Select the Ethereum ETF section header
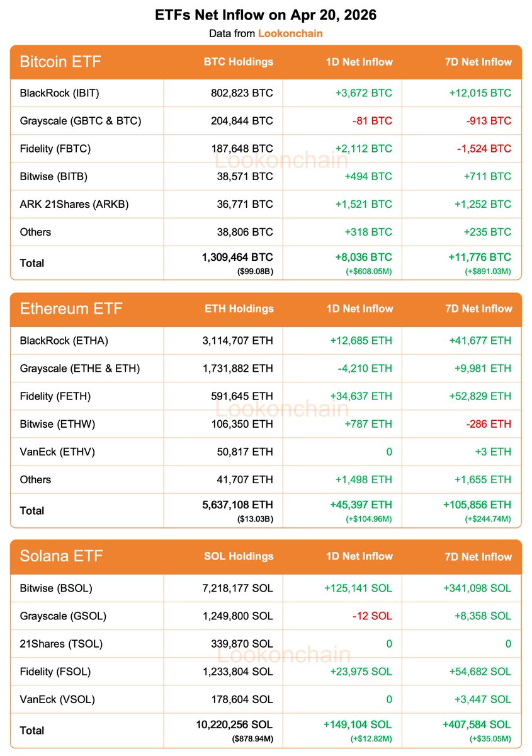The image size is (532, 756). (71, 309)
